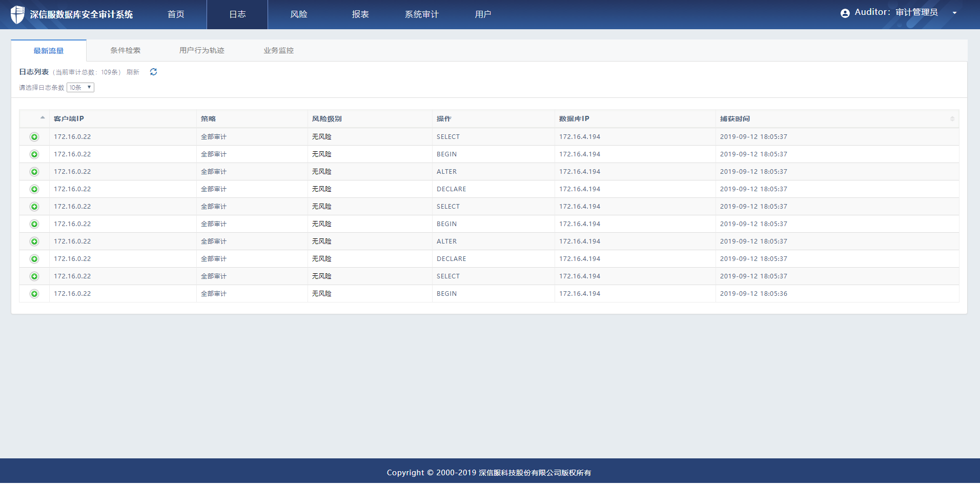The height and width of the screenshot is (484, 980).
Task: Open the 用户行为轨迹 tab
Action: (201, 50)
